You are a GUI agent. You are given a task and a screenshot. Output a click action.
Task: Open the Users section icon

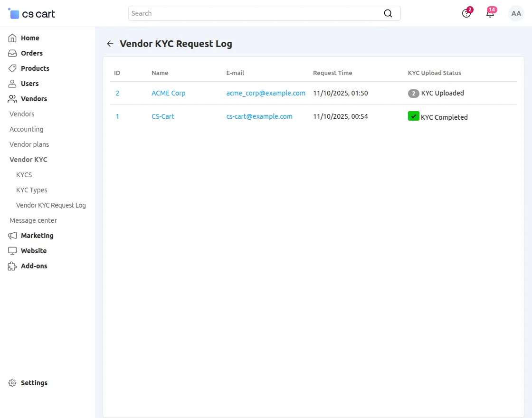click(x=12, y=83)
